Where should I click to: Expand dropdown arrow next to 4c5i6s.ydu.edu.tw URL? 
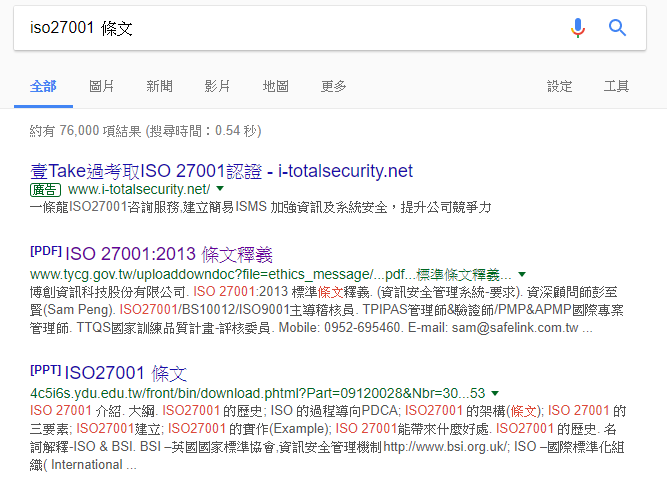coord(495,393)
